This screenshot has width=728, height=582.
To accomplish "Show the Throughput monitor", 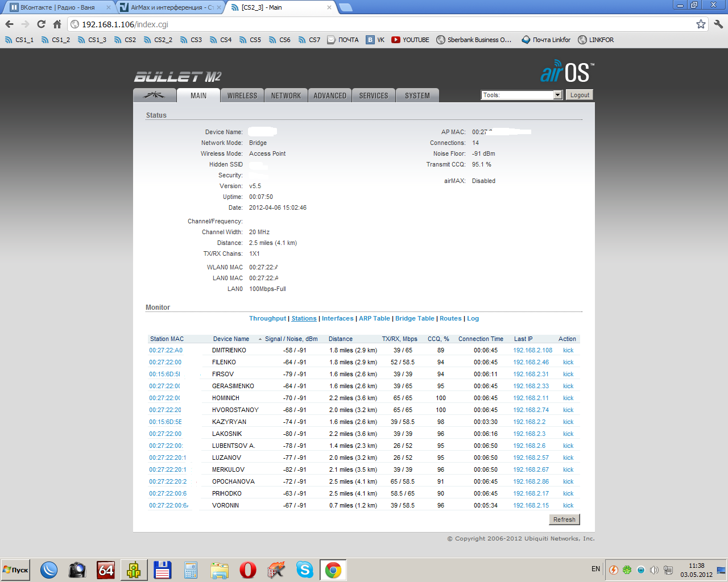I will pyautogui.click(x=267, y=318).
